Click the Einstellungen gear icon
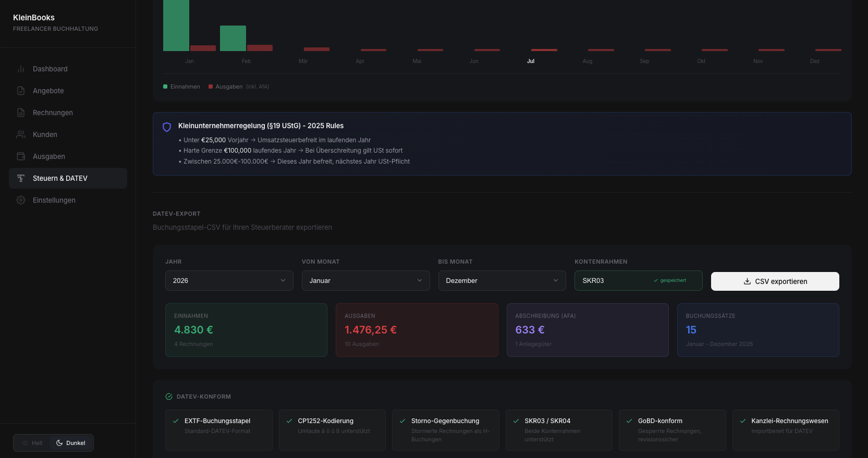 (x=21, y=200)
